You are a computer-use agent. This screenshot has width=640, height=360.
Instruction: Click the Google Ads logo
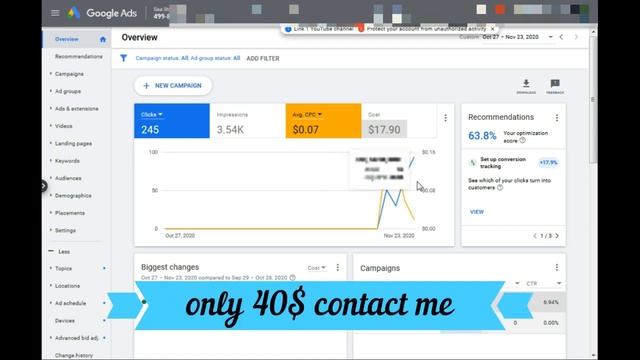coord(102,13)
